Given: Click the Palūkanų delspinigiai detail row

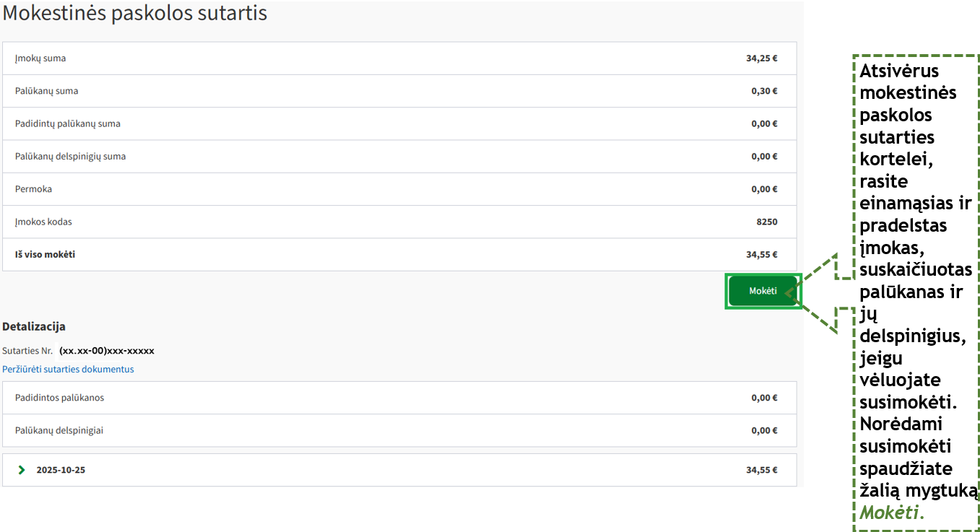Looking at the screenshot, I should pos(59,430).
